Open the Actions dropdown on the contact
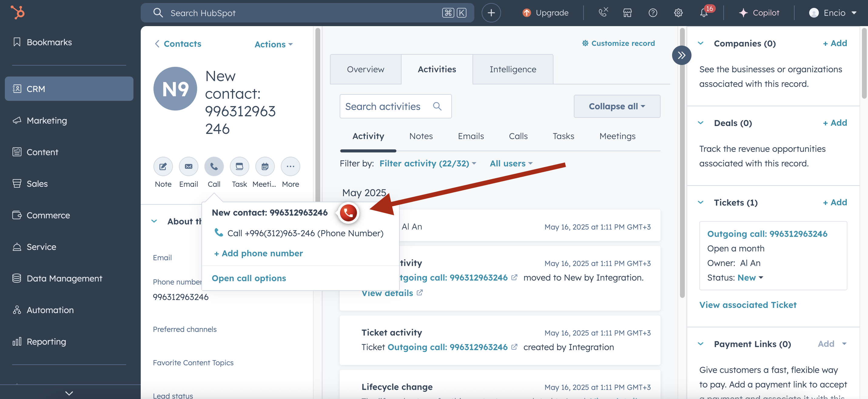Image resolution: width=868 pixels, height=399 pixels. (x=273, y=44)
